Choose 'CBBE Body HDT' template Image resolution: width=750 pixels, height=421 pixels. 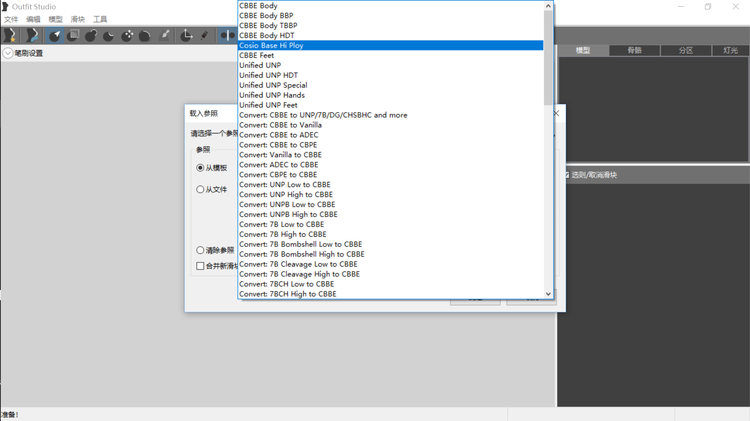click(x=391, y=35)
